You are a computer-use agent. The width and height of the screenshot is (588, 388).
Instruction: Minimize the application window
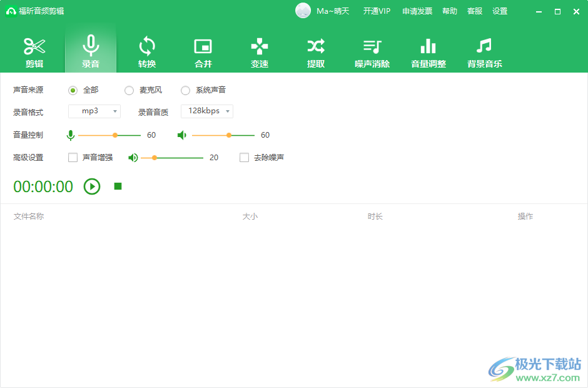click(539, 12)
